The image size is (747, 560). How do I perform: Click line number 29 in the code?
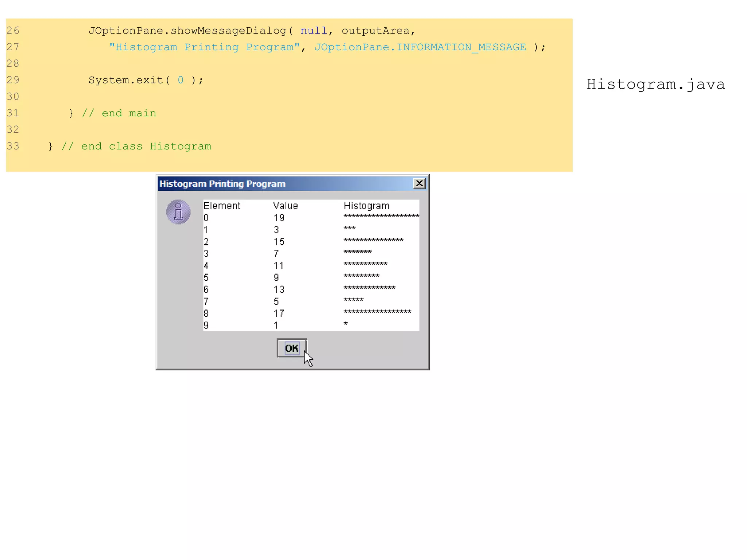[13, 80]
